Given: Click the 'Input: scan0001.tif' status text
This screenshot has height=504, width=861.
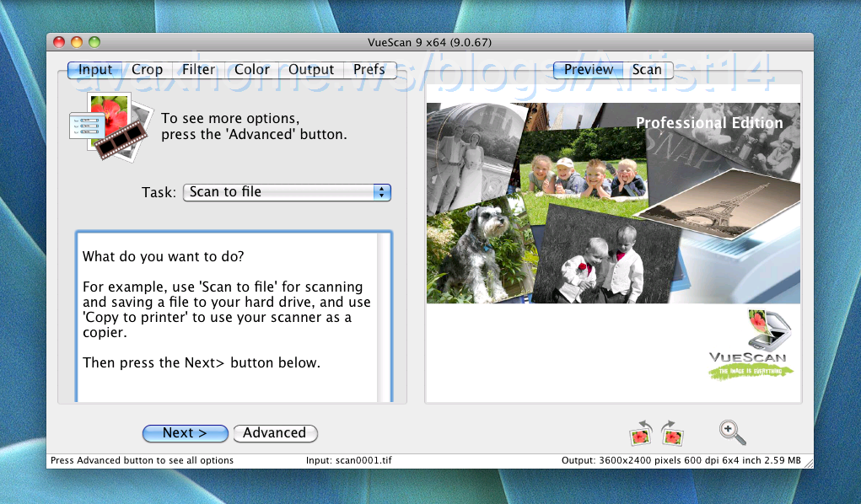Looking at the screenshot, I should tap(348, 461).
